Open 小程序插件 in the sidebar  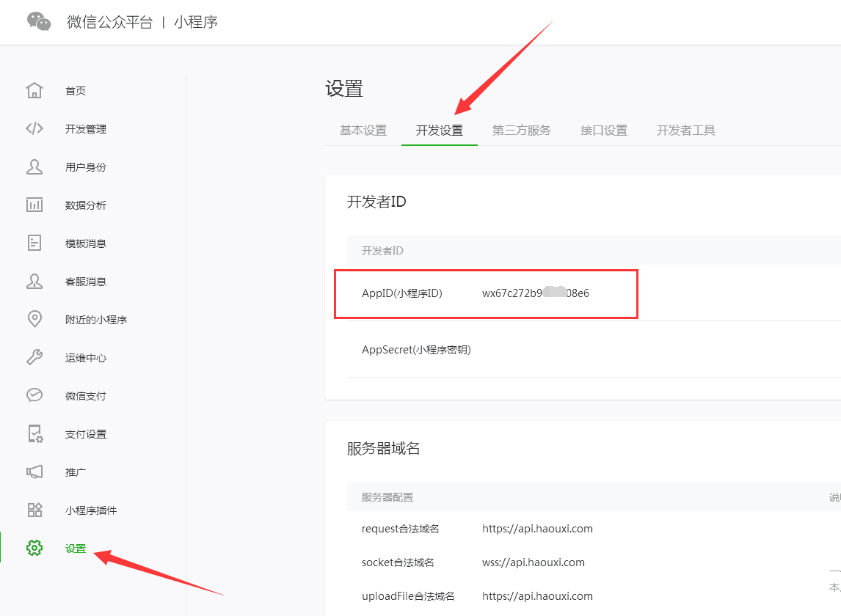91,510
